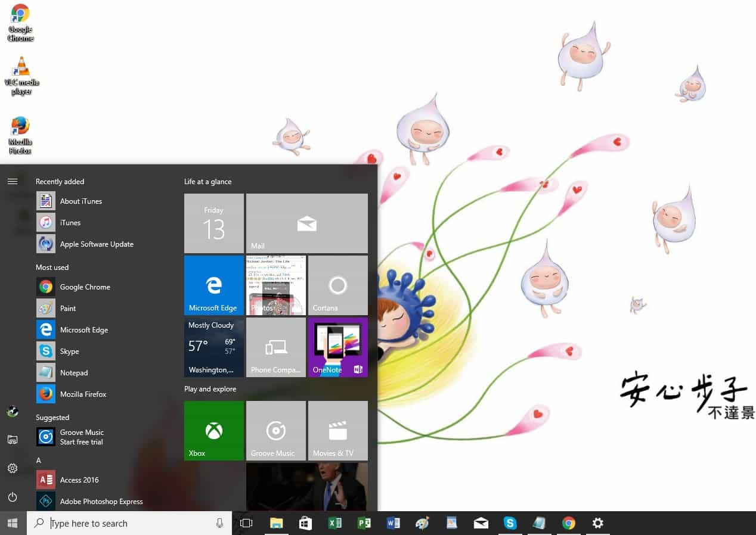This screenshot has width=756, height=535.
Task: Open the Phone Companion tile
Action: 276,347
